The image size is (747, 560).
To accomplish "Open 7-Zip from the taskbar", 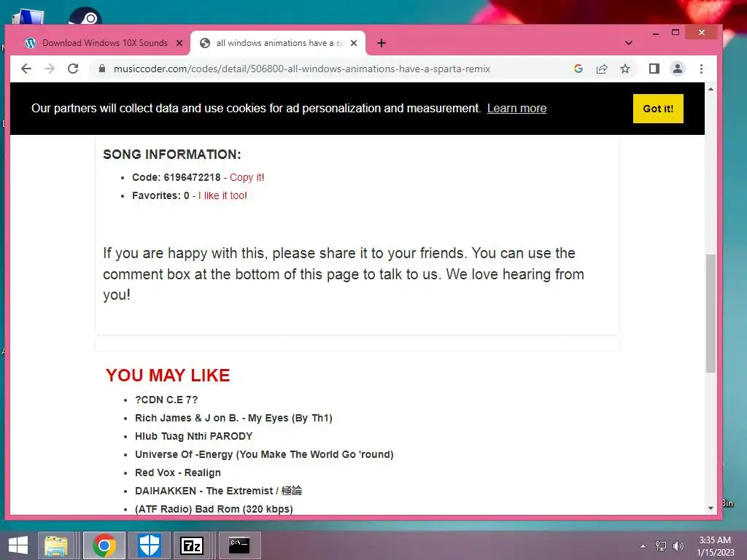I will (192, 545).
